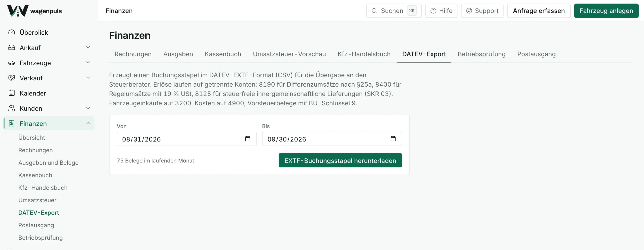Click the Fahrzeuge car icon
The width and height of the screenshot is (644, 250).
click(x=11, y=63)
